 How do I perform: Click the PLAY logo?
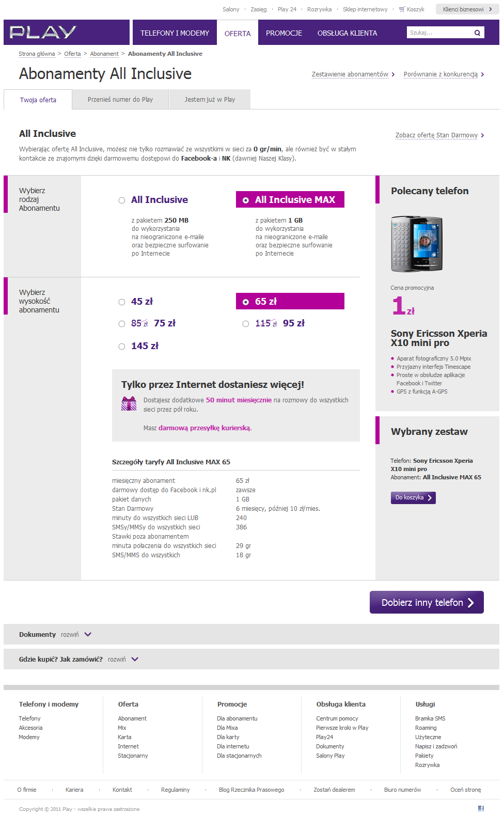(x=43, y=33)
